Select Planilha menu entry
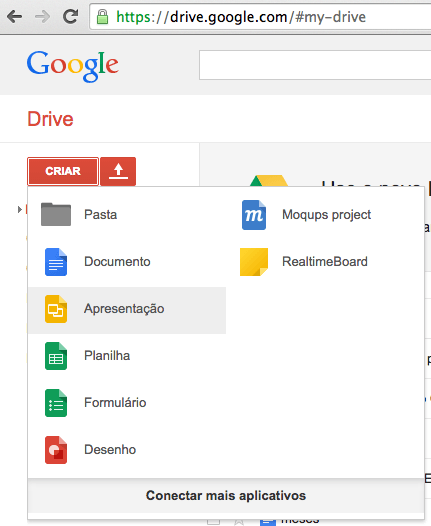This screenshot has width=431, height=526. 127,356
